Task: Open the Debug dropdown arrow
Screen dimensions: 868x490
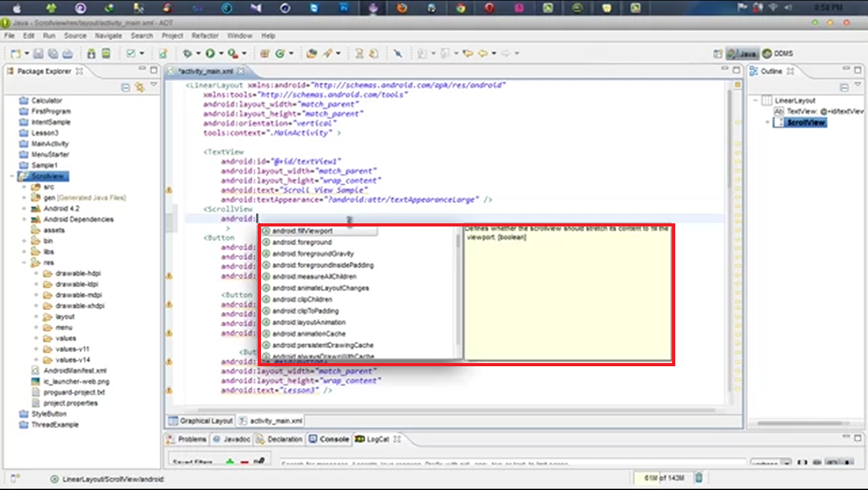Action: click(198, 54)
